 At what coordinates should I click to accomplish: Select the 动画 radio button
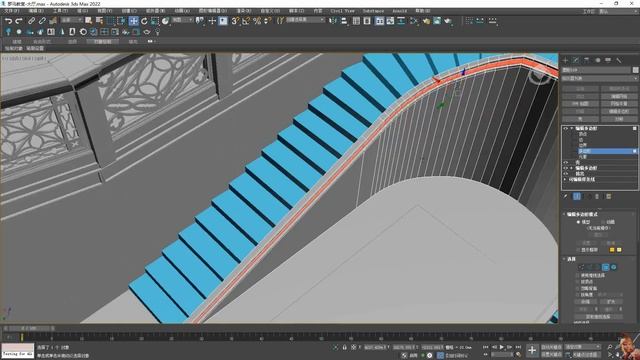(603, 222)
